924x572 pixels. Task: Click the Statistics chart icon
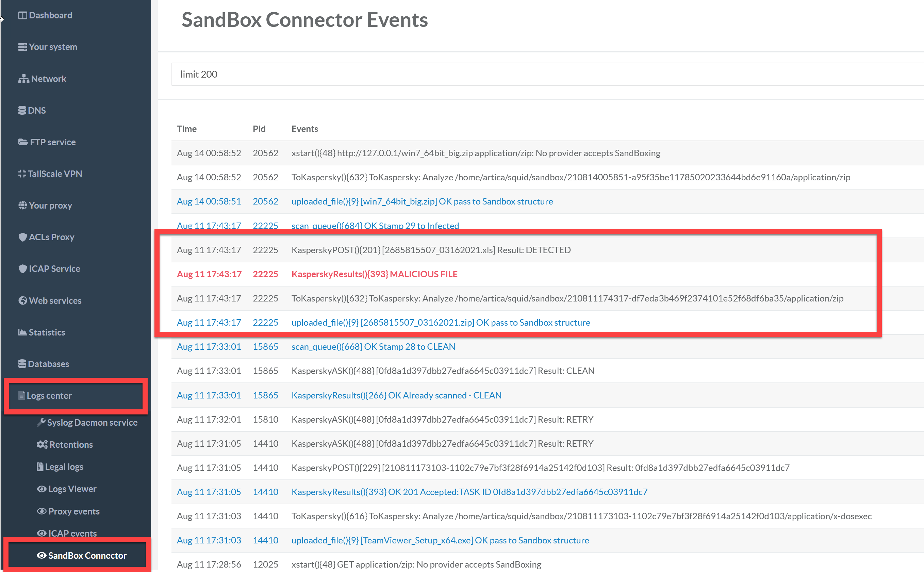22,332
